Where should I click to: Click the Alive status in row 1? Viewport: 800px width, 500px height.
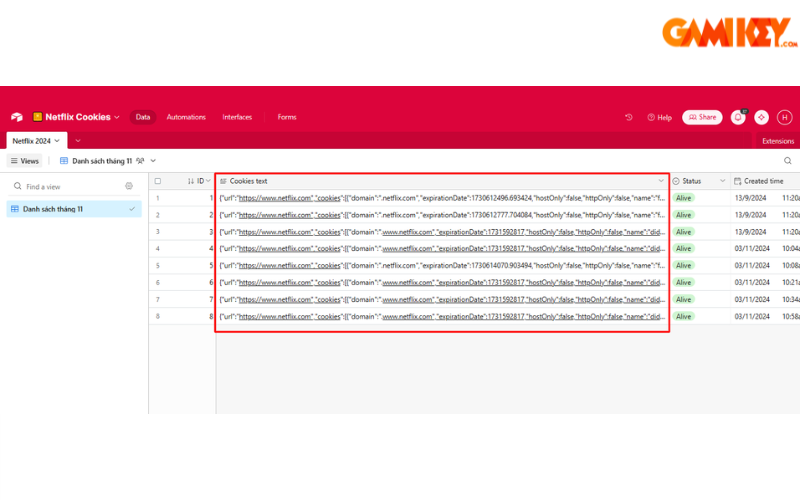(684, 198)
